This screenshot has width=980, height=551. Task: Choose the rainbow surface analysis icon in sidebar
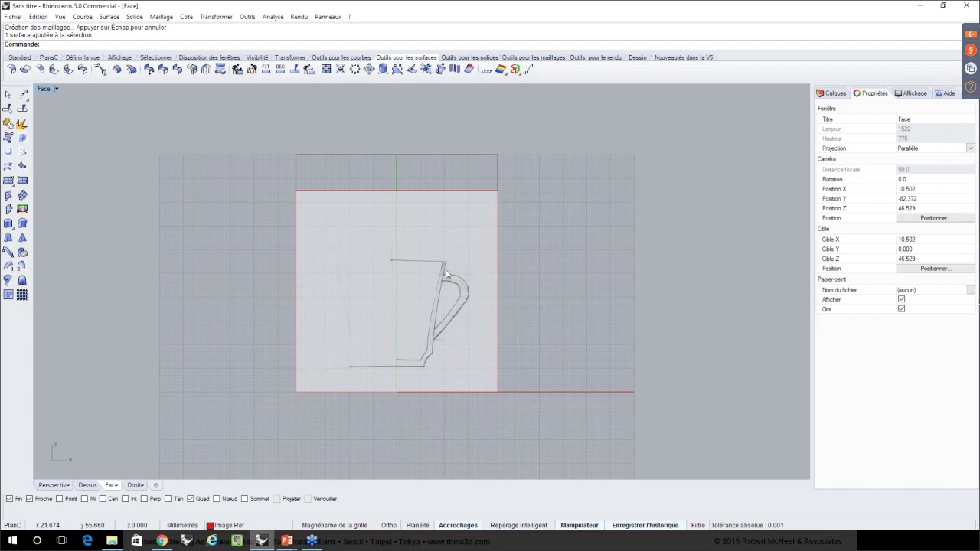tap(22, 209)
